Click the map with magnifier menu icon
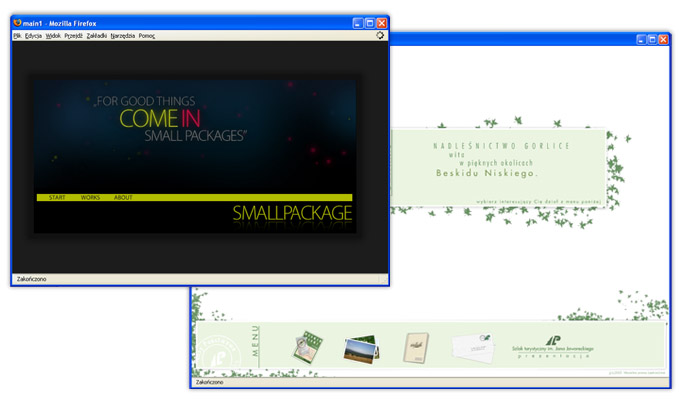The image size is (700, 400). click(x=308, y=347)
